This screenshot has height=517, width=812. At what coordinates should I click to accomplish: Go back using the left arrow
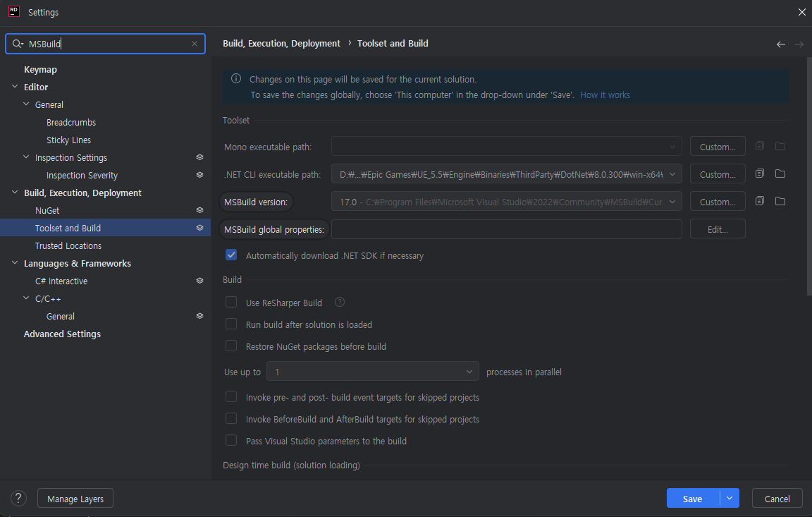780,44
